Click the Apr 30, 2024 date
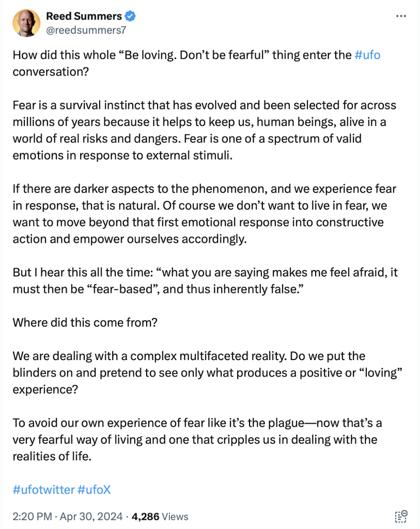This screenshot has height=529, width=420. tap(91, 517)
